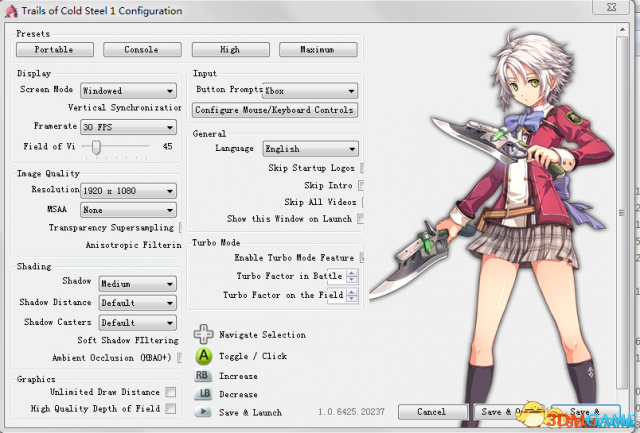Click Configure Mouse/Keyboard Controls button
Viewport: 640px width, 433px height.
275,110
